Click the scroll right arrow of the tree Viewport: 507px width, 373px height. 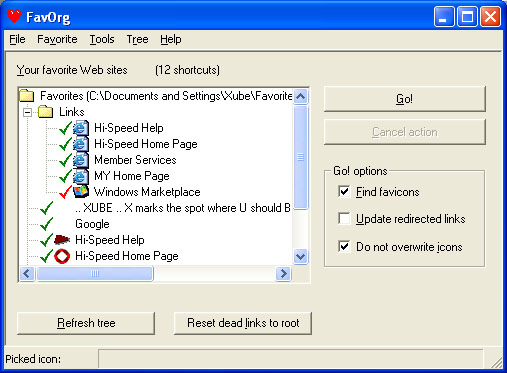pyautogui.click(x=283, y=274)
